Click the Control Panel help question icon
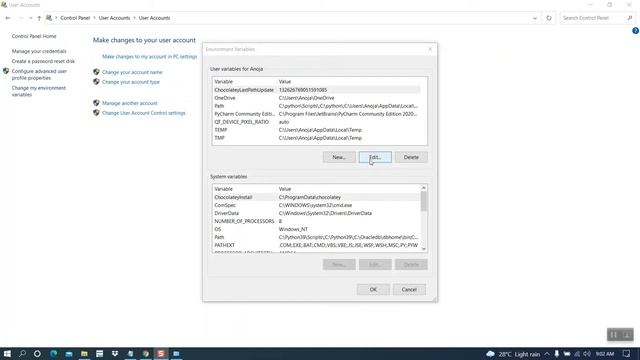 pos(635,31)
